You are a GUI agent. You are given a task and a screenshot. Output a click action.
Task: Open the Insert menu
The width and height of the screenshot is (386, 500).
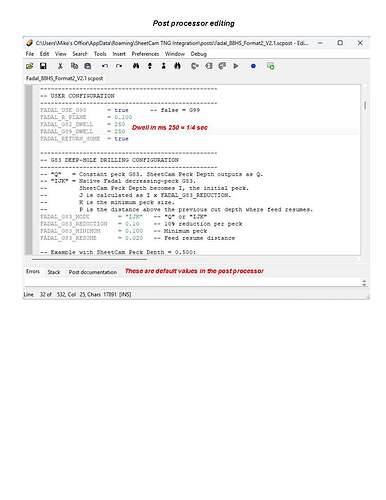pyautogui.click(x=119, y=54)
